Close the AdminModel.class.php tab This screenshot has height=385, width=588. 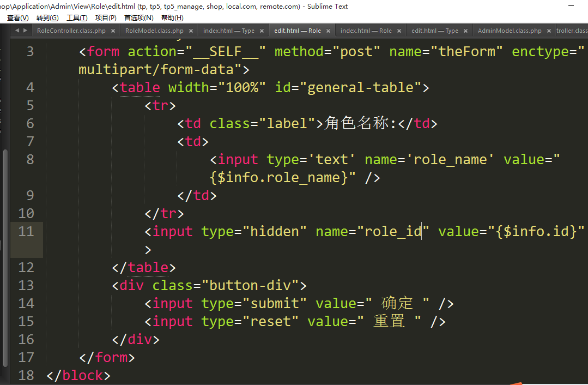(x=549, y=31)
